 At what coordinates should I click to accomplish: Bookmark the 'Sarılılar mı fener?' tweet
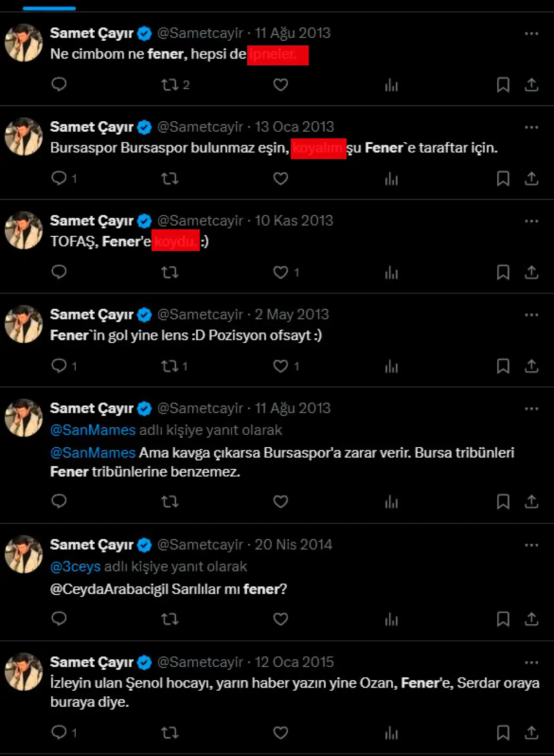(x=503, y=619)
